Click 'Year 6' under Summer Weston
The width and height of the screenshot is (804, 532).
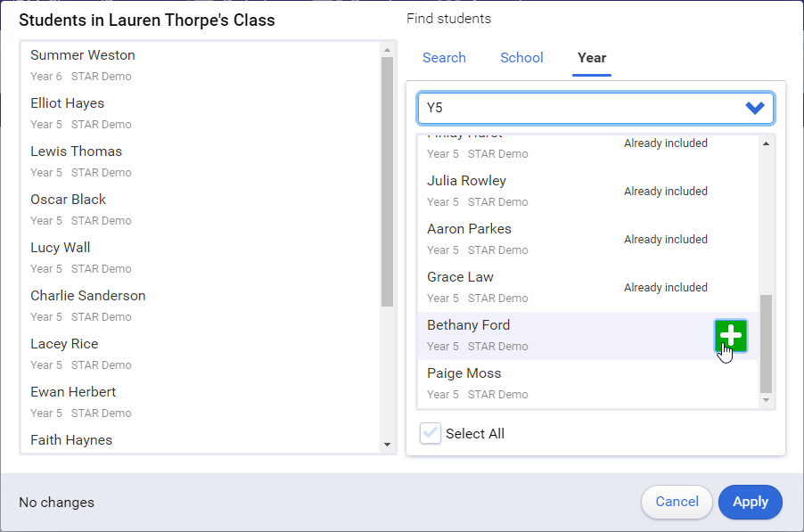point(45,77)
